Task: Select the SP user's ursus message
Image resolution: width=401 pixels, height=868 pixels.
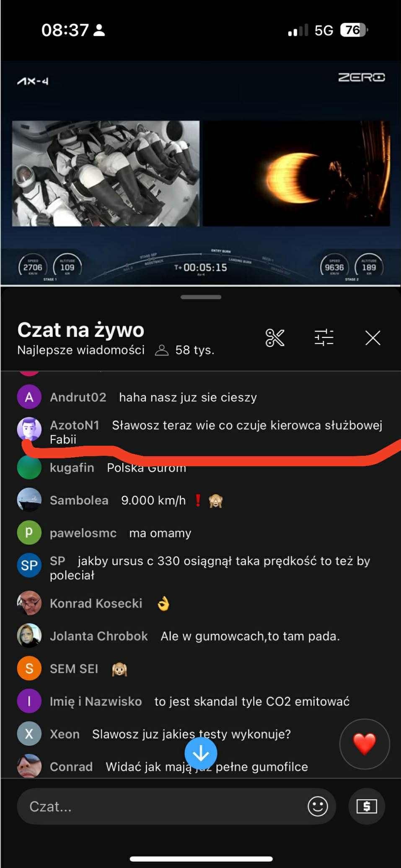Action: [210, 568]
